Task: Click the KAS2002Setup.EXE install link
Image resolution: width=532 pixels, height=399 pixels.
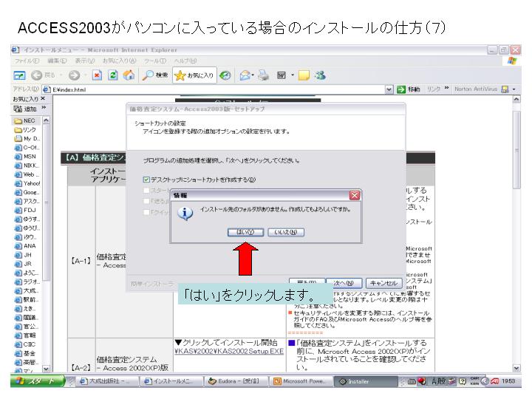Action: point(229,351)
